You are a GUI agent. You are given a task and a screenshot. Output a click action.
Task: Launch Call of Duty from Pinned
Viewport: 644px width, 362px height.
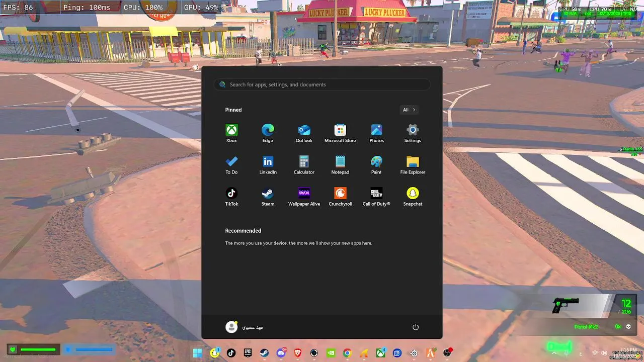click(x=376, y=197)
